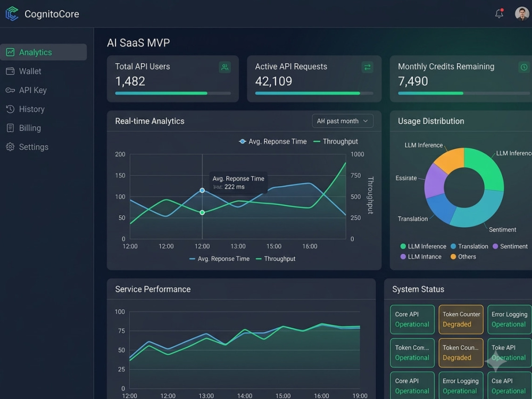532x399 pixels.
Task: Click the CognitoCore brand name
Action: [52, 14]
